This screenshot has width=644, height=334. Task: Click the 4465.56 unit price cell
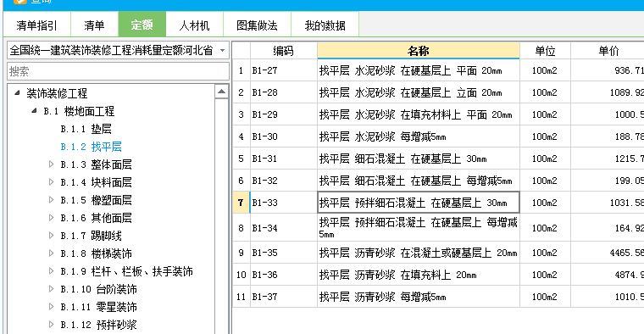point(608,253)
